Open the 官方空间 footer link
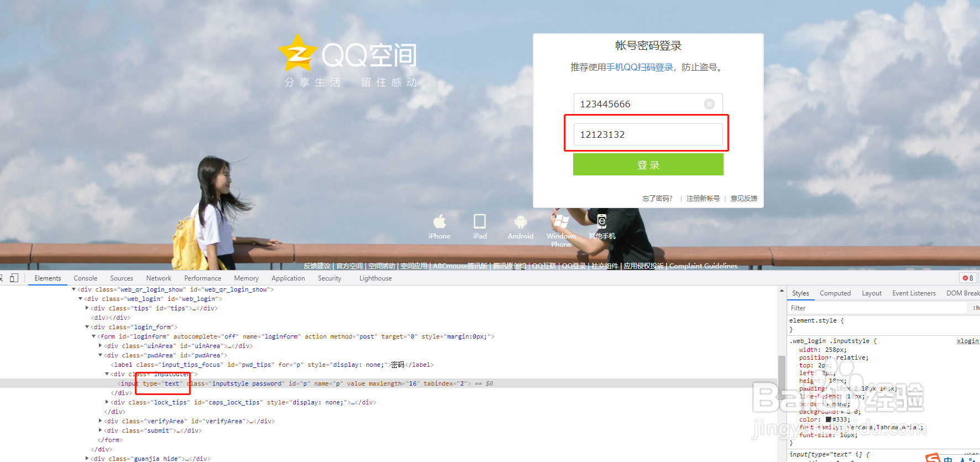980x462 pixels. coord(349,266)
